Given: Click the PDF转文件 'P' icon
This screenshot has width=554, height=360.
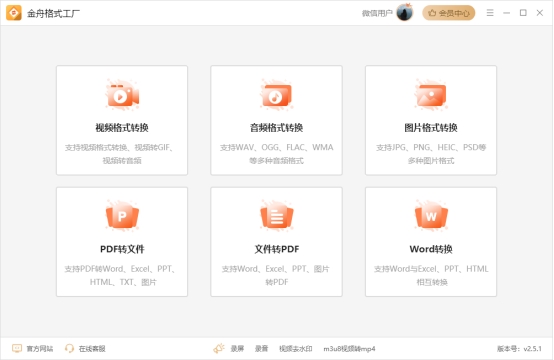Looking at the screenshot, I should [x=122, y=216].
